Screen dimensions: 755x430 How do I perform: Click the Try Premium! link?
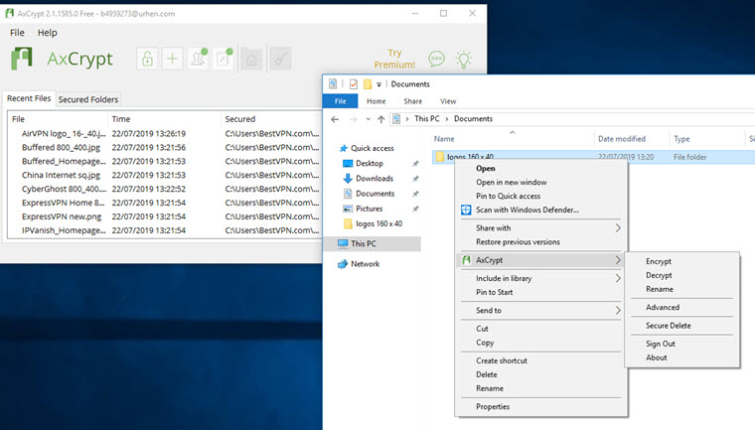click(x=394, y=59)
